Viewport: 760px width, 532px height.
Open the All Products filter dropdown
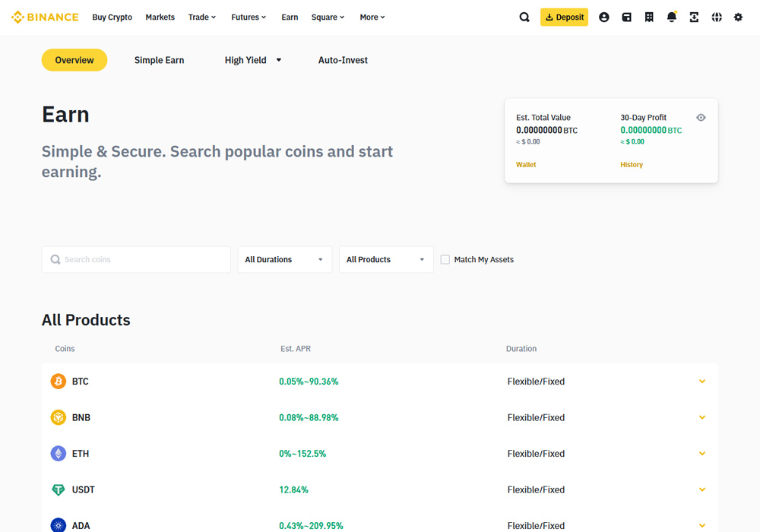[386, 260]
